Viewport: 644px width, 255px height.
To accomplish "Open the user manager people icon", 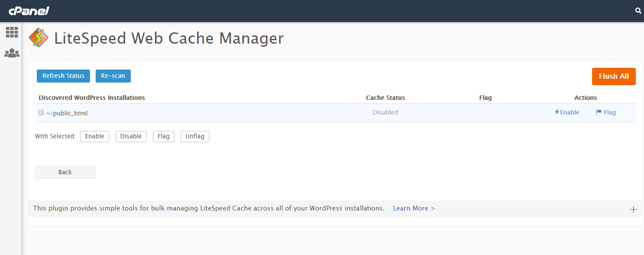I will pos(12,53).
